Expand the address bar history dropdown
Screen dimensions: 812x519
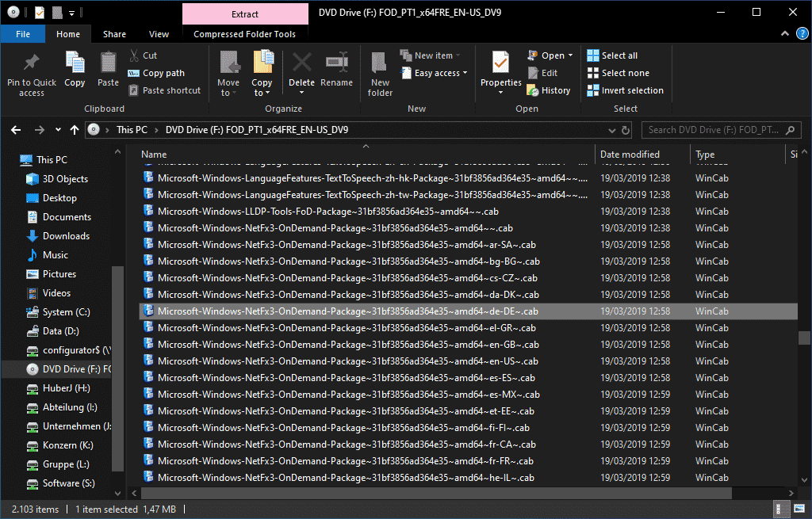(611, 130)
